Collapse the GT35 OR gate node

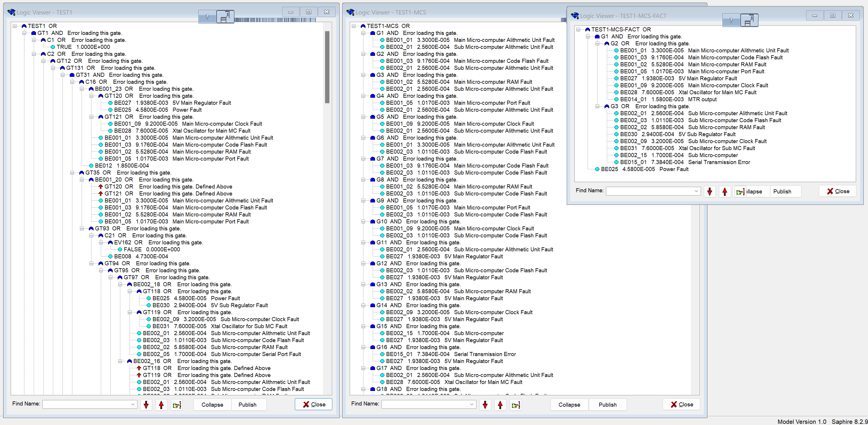(72, 173)
